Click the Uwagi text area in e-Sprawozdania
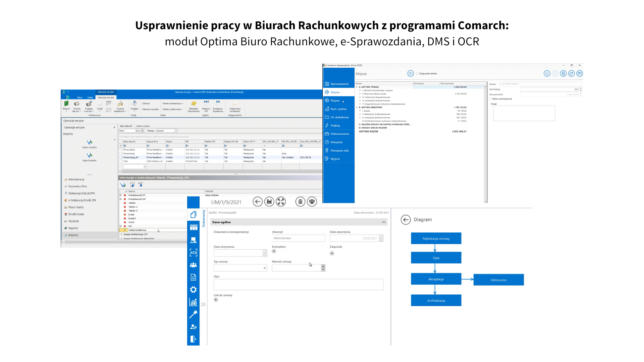This screenshot has width=644, height=362. pos(524,113)
